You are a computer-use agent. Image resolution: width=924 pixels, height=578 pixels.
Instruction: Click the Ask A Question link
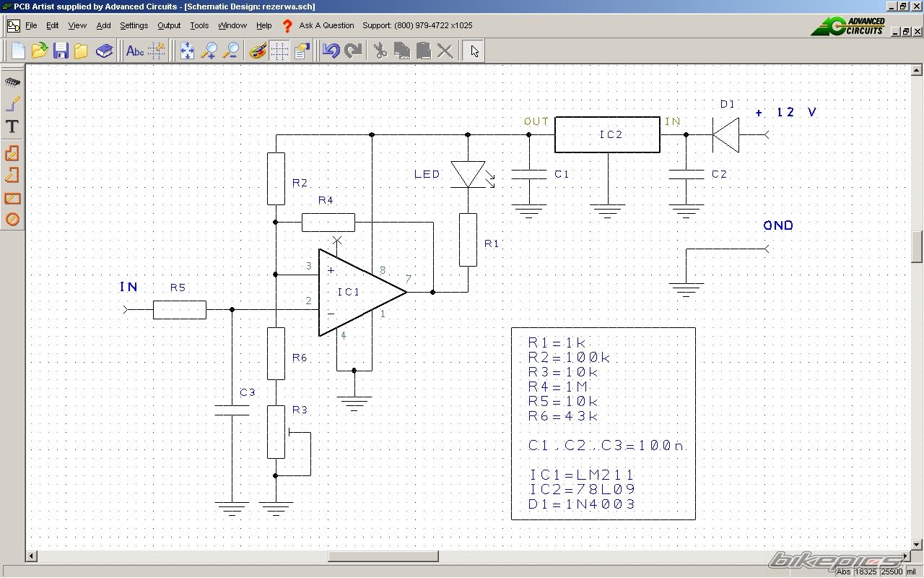pos(326,25)
